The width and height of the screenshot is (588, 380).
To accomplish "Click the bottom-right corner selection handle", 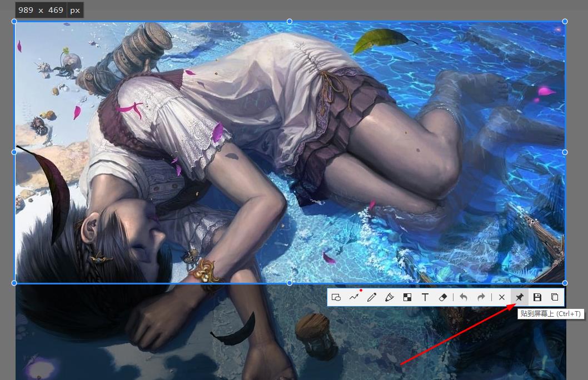I will 565,283.
